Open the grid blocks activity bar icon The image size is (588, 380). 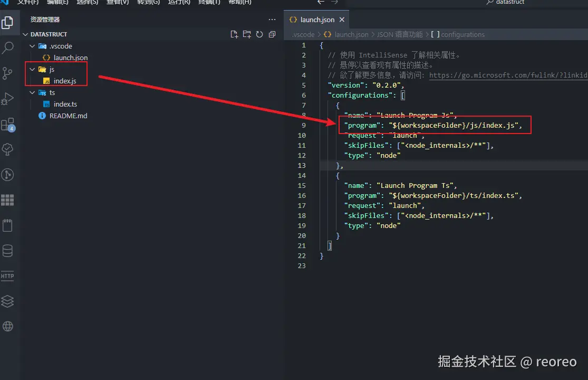7,200
